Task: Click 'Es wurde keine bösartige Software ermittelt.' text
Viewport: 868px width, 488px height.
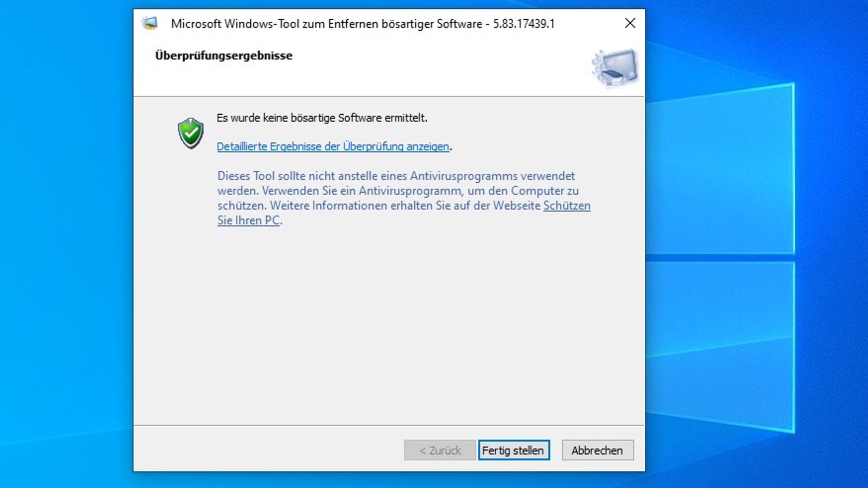Action: [322, 118]
